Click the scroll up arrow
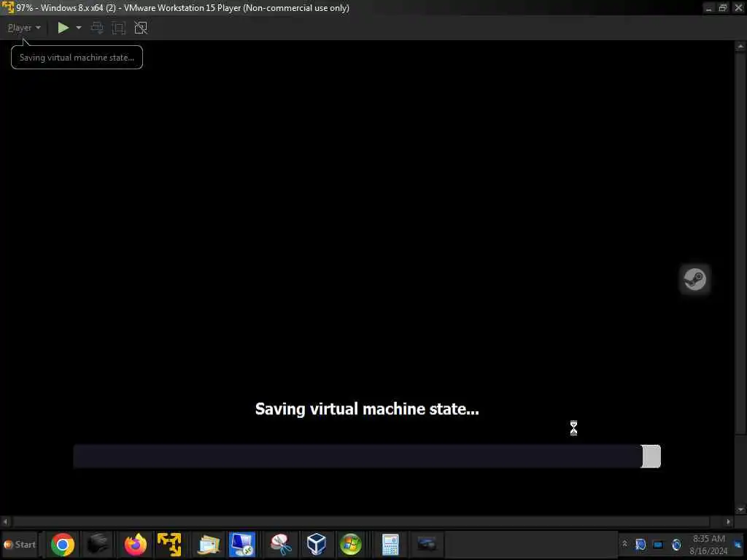The height and width of the screenshot is (560, 747). click(x=740, y=46)
